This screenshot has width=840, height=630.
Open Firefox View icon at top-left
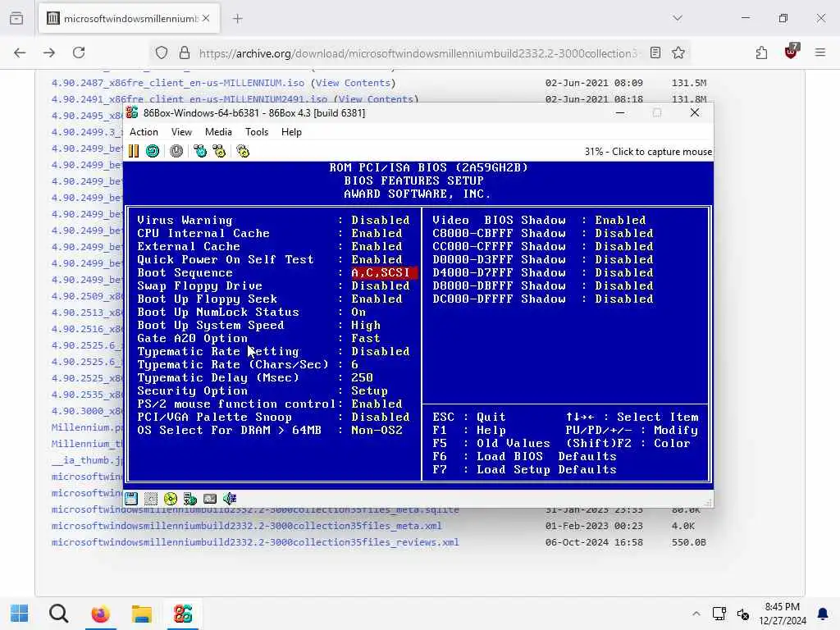coord(16,18)
